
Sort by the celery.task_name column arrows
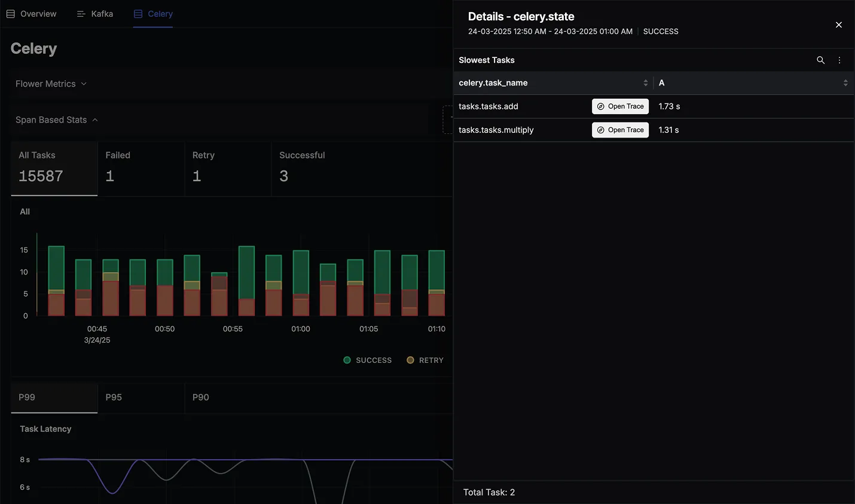(646, 83)
